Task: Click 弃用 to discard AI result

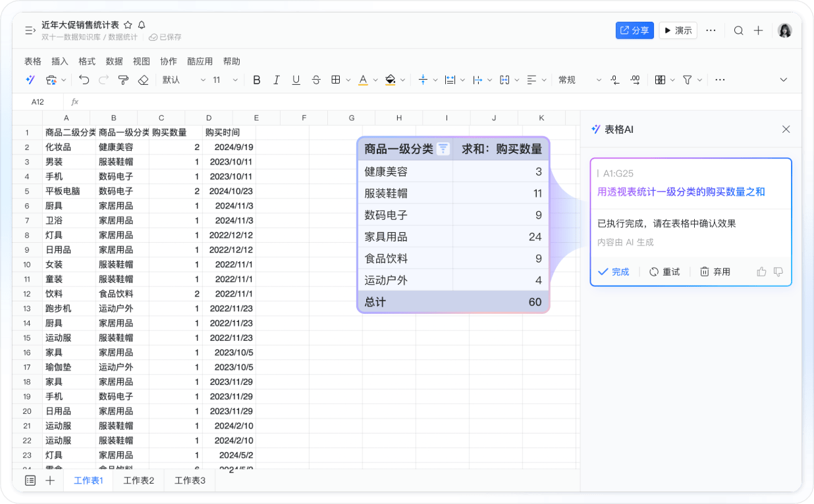Action: (715, 272)
